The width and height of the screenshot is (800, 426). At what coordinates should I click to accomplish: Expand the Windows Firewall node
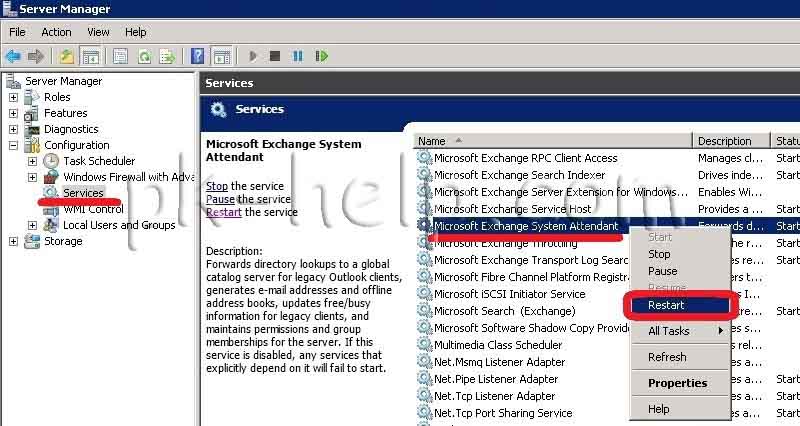(32, 178)
